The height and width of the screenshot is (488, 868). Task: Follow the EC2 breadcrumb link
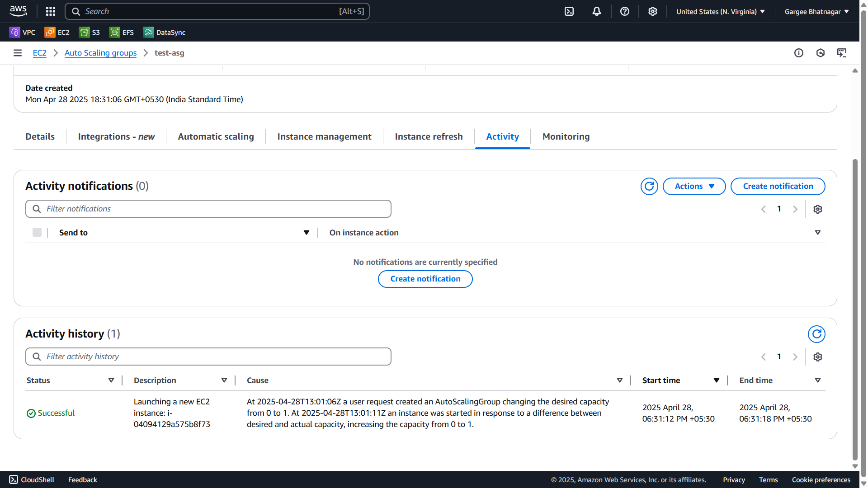coord(39,53)
